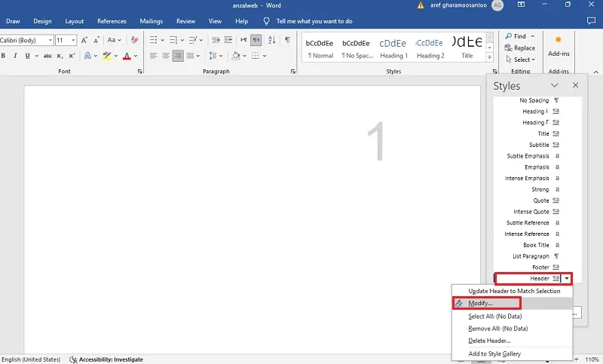Expand the styles gallery
Viewport: 603px width, 364px height.
(489, 57)
